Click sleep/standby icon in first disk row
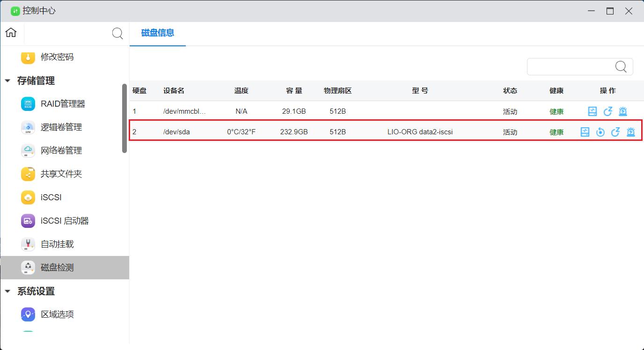 (x=608, y=111)
